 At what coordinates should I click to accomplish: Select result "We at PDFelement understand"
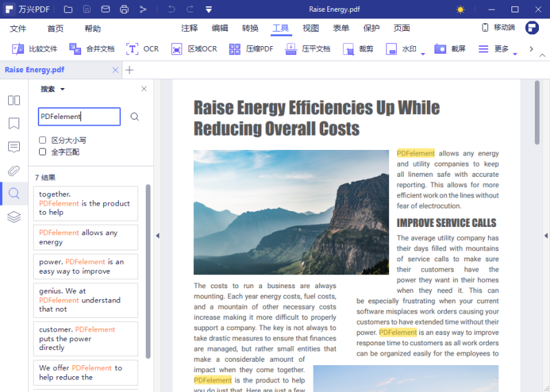click(x=85, y=301)
